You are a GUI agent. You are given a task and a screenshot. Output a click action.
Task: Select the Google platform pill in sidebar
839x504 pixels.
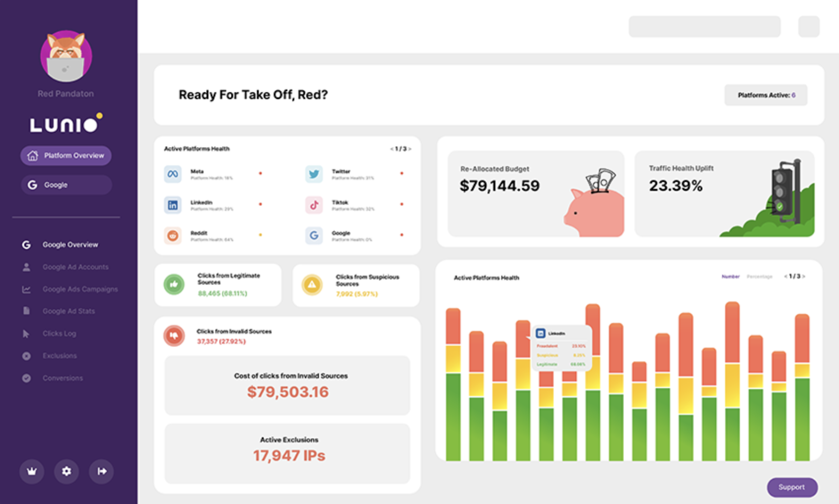(x=66, y=185)
